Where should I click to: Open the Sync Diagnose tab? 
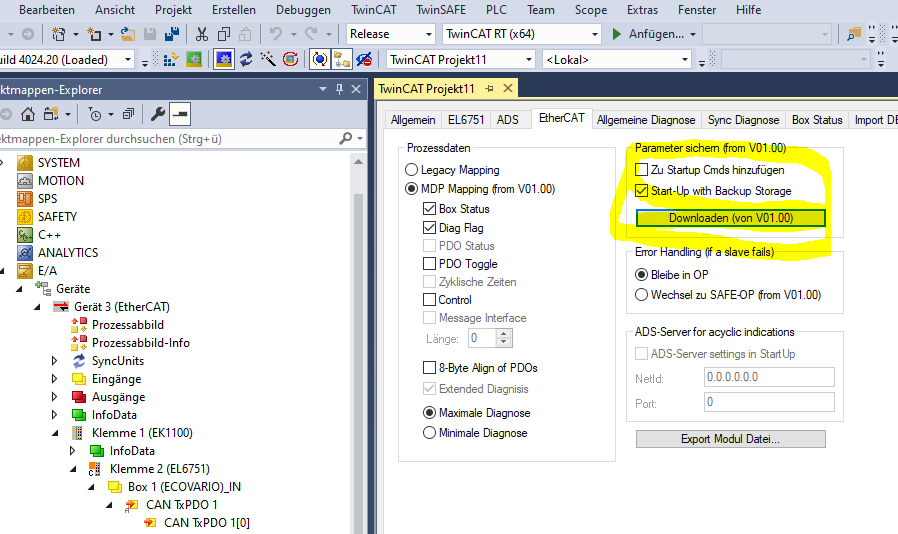click(743, 120)
